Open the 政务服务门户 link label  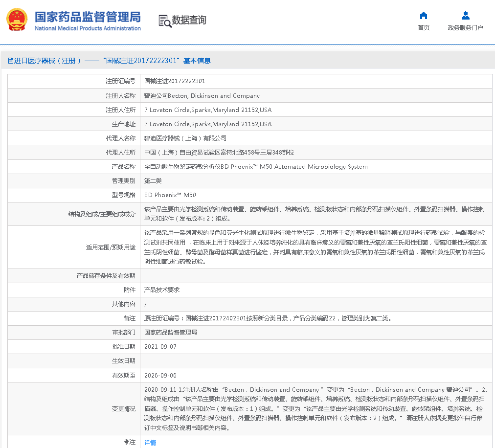465,28
